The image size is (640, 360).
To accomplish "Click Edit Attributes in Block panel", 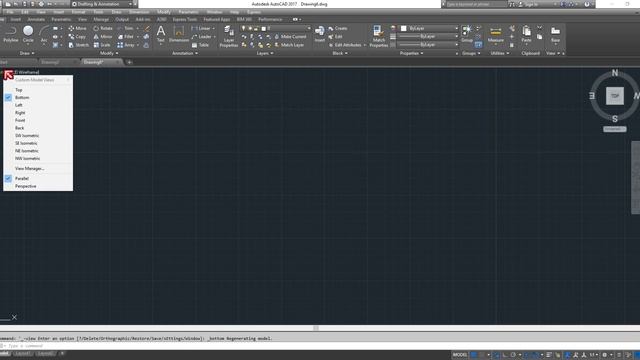I will (x=345, y=45).
